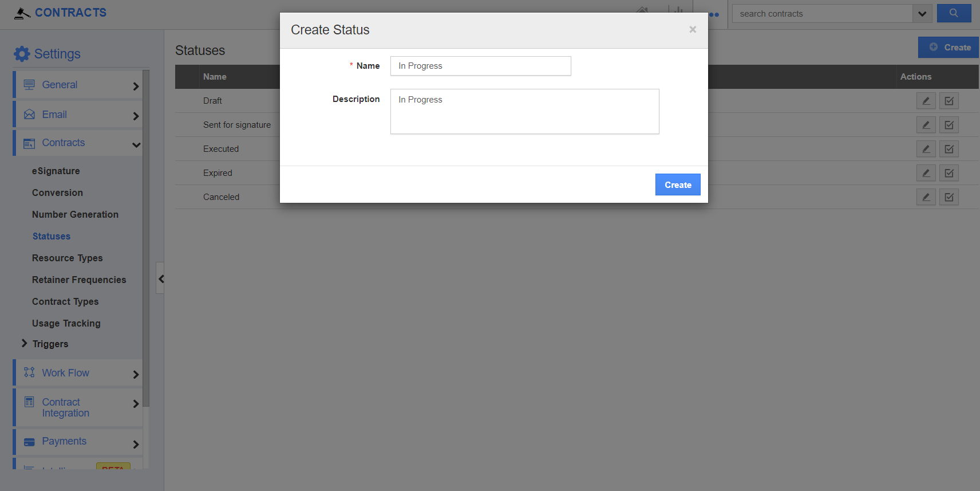The height and width of the screenshot is (491, 980).
Task: Close the Create Status dialog
Action: point(693,29)
